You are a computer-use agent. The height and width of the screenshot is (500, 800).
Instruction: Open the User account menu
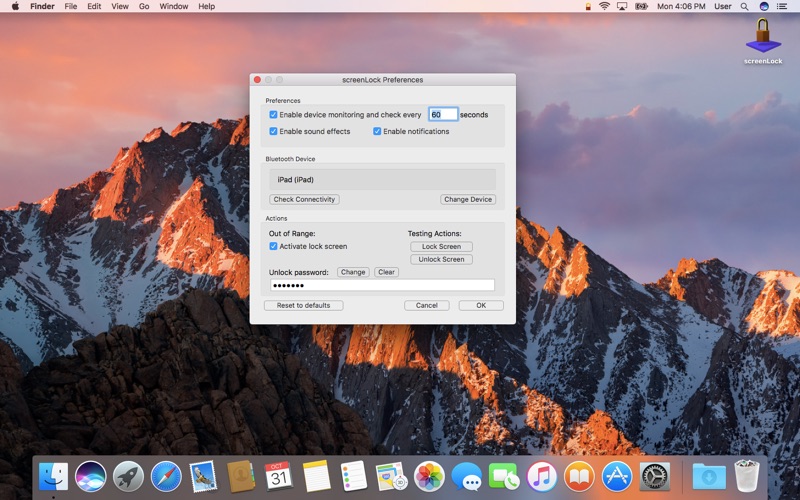click(722, 6)
